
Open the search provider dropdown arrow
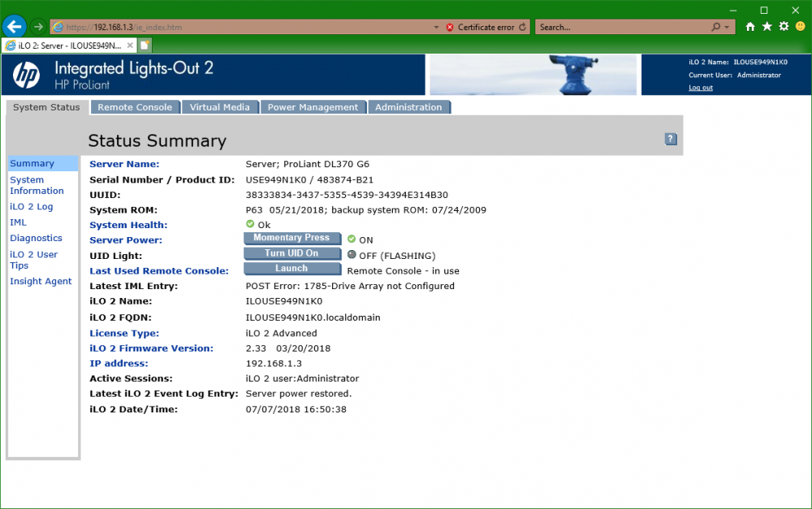727,28
